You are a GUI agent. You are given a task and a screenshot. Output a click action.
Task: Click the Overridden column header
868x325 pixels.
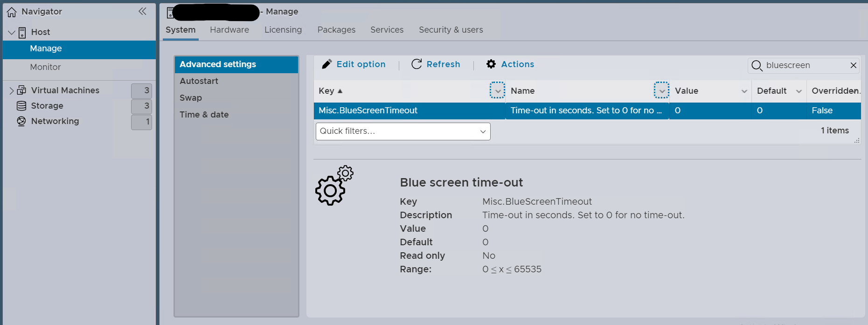[835, 91]
